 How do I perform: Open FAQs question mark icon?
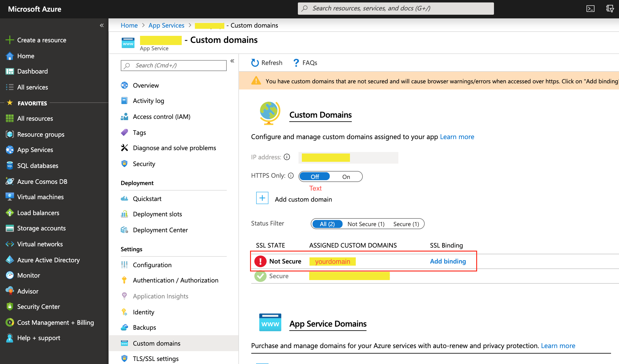pos(296,63)
